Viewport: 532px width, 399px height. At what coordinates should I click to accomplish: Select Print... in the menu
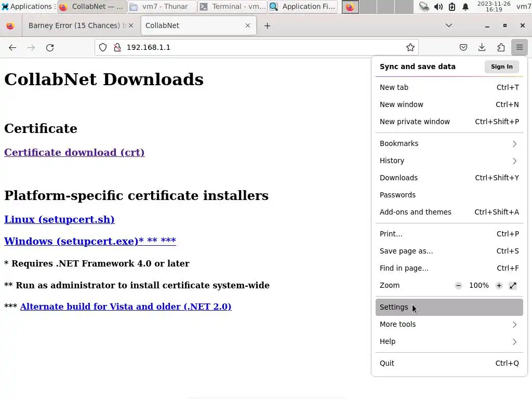tap(449, 234)
